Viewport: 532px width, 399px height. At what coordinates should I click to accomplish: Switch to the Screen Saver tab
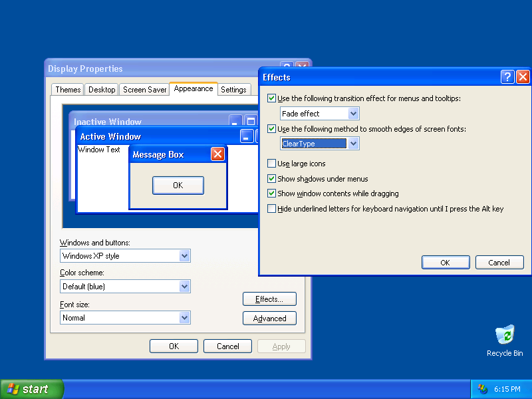pyautogui.click(x=144, y=90)
